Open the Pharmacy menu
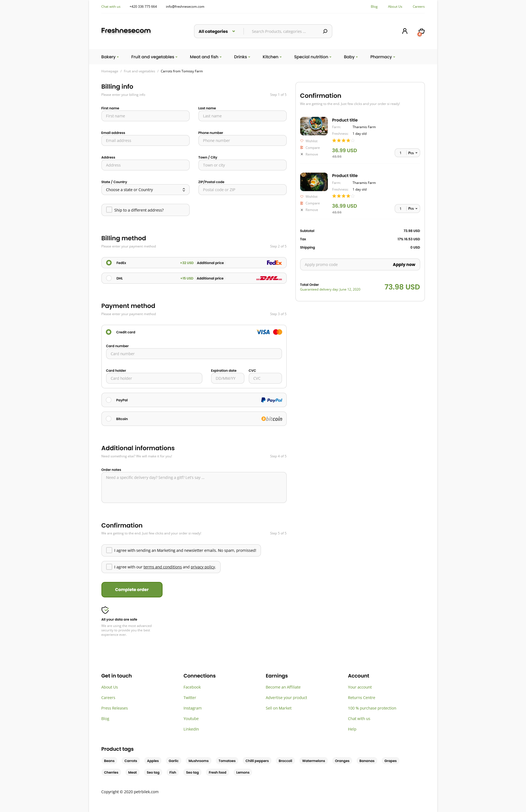Viewport: 526px width, 812px height. click(382, 57)
